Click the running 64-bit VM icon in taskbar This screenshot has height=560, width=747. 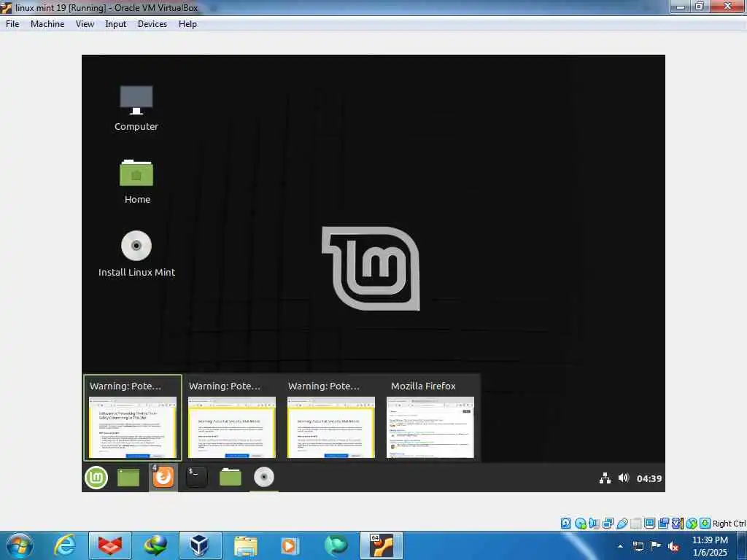click(381, 545)
